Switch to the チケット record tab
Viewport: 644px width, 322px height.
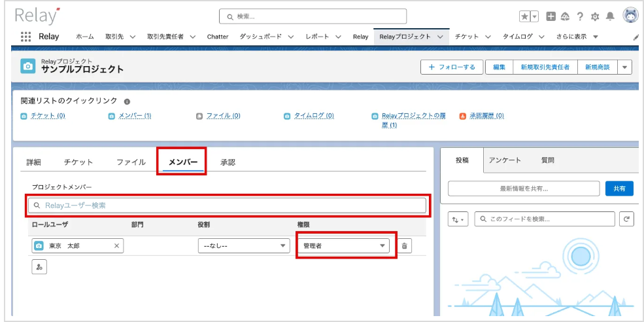coord(78,162)
